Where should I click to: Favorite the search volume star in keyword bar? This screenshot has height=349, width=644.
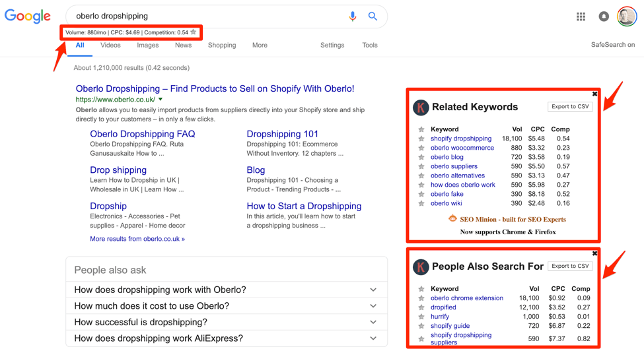click(x=194, y=32)
